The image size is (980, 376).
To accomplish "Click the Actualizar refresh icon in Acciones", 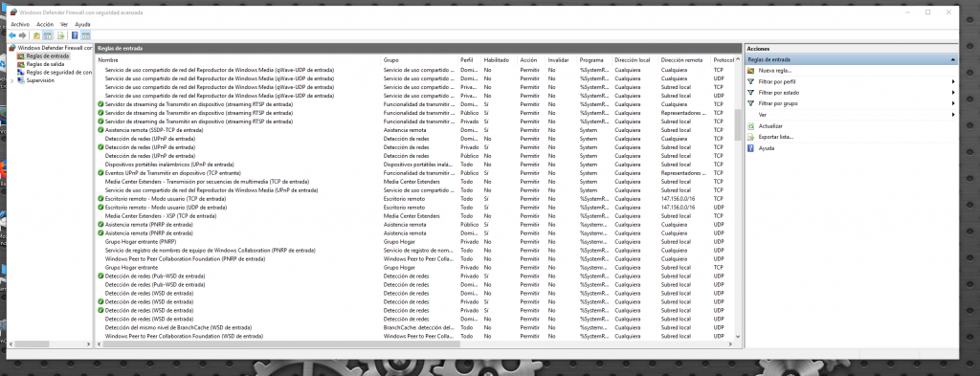I will click(750, 125).
